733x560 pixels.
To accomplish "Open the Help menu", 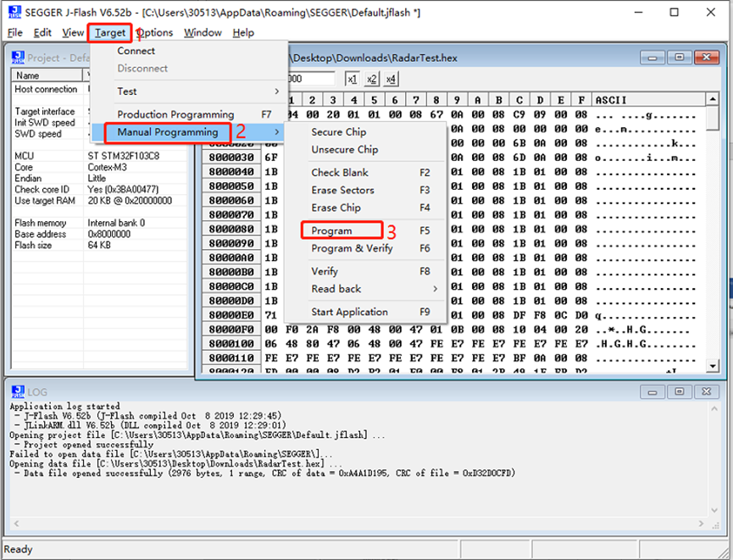I will pos(243,33).
